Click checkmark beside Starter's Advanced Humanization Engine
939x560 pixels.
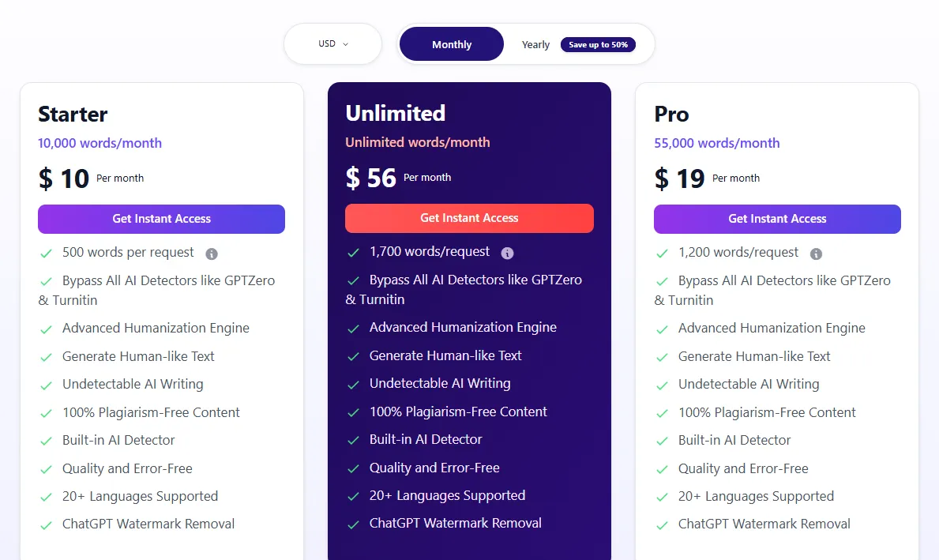point(46,329)
